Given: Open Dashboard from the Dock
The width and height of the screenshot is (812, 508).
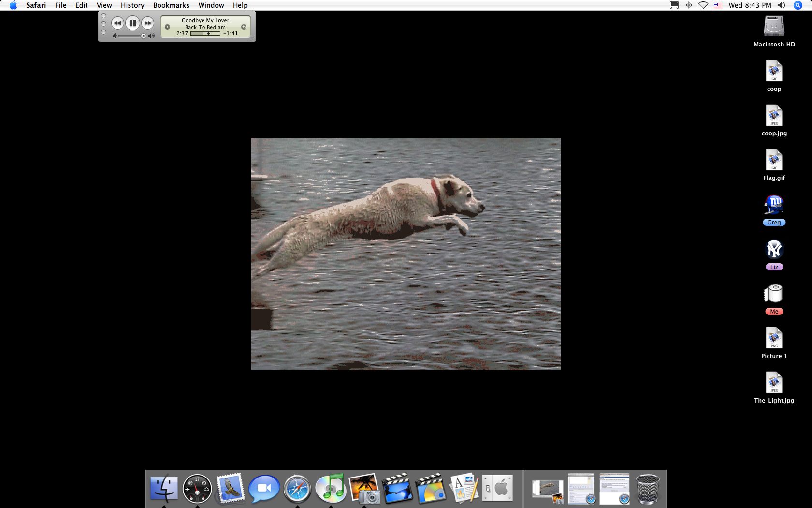Looking at the screenshot, I should (197, 488).
